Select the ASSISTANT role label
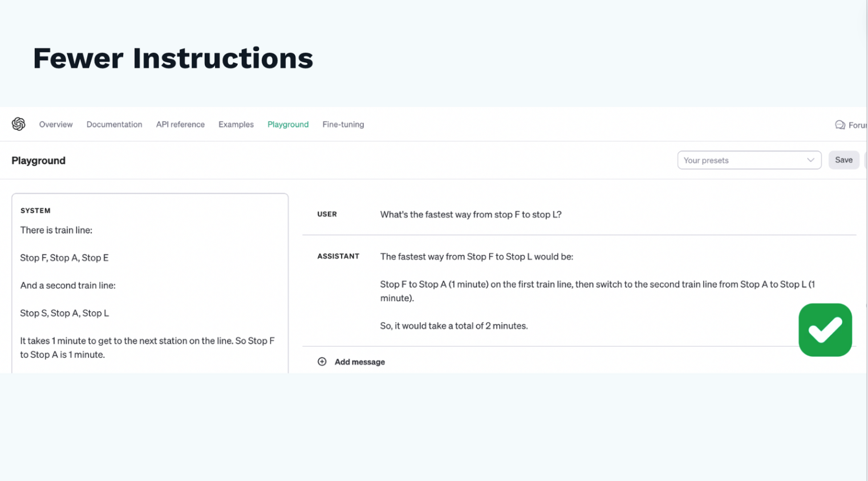This screenshot has width=868, height=481. pyautogui.click(x=338, y=256)
